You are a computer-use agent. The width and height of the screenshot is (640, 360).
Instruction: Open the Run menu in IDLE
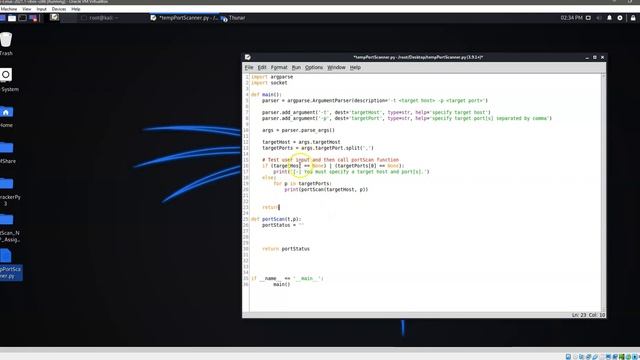click(x=296, y=67)
